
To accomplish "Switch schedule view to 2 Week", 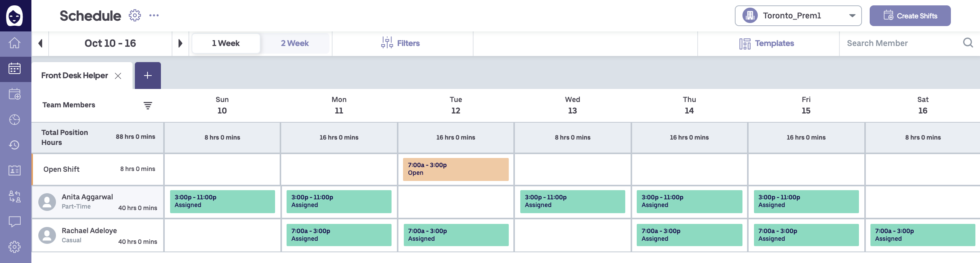I will point(295,43).
